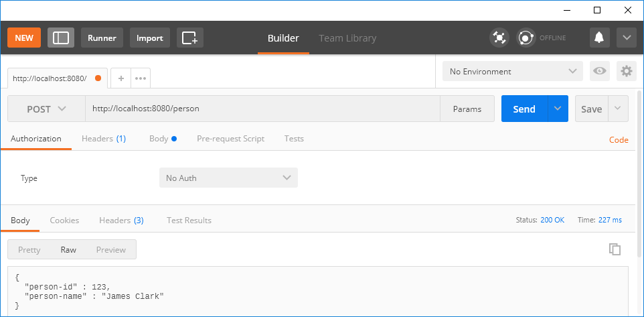Image resolution: width=644 pixels, height=317 pixels.
Task: Open tab options ellipsis menu
Action: point(141,78)
